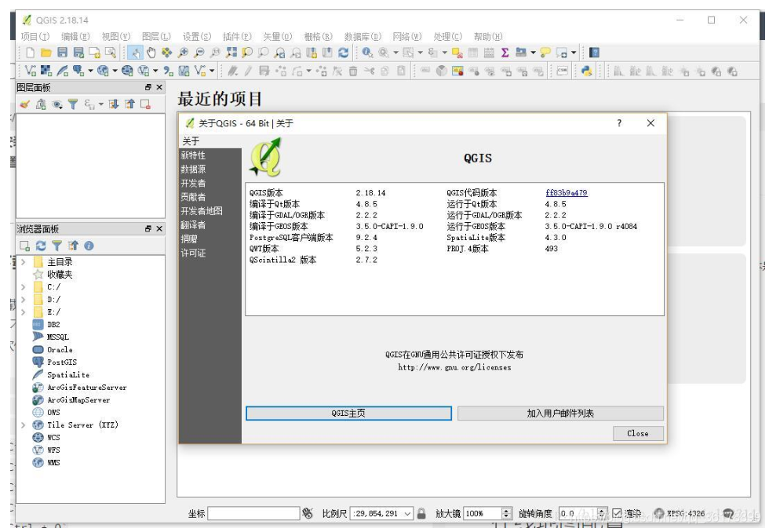Open the ff83b9a479 code revision link
This screenshot has height=532, width=769.
point(566,193)
